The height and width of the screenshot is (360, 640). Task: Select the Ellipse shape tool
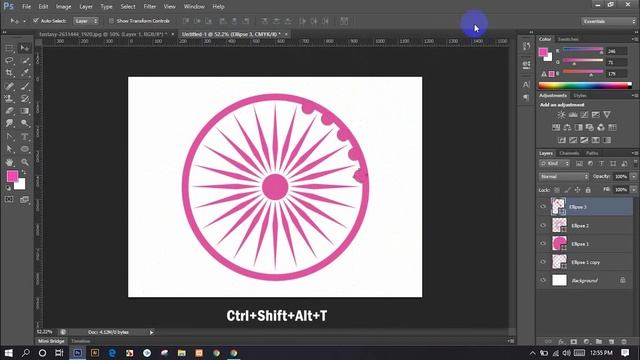click(25, 149)
